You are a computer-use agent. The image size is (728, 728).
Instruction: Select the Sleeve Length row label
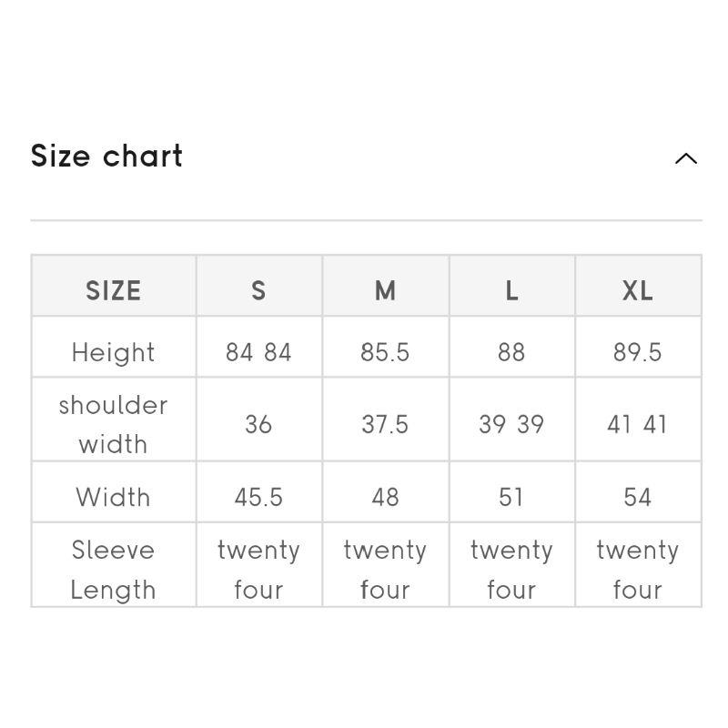point(114,570)
